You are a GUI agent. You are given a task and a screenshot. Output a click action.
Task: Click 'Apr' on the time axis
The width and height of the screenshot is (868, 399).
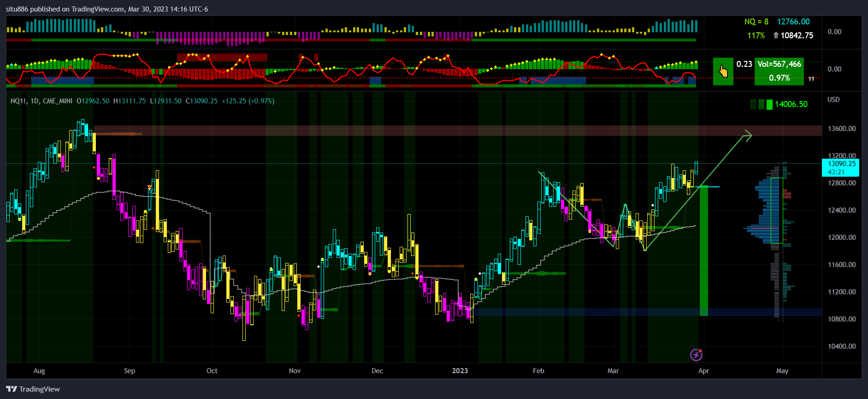(x=703, y=371)
